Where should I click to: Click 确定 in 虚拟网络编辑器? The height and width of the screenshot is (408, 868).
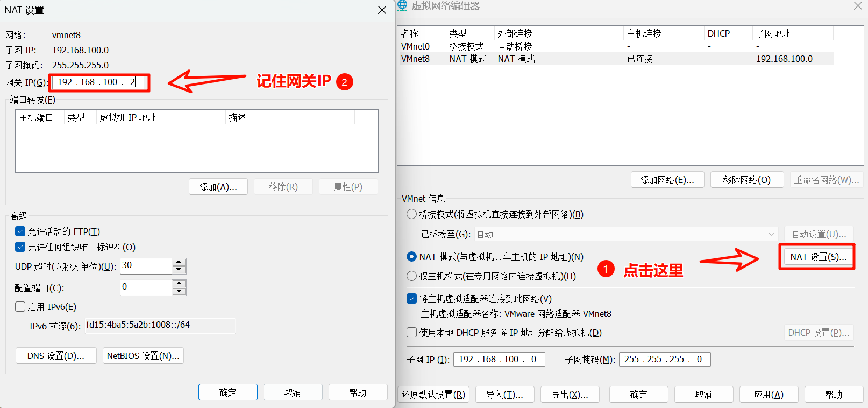[x=639, y=395]
